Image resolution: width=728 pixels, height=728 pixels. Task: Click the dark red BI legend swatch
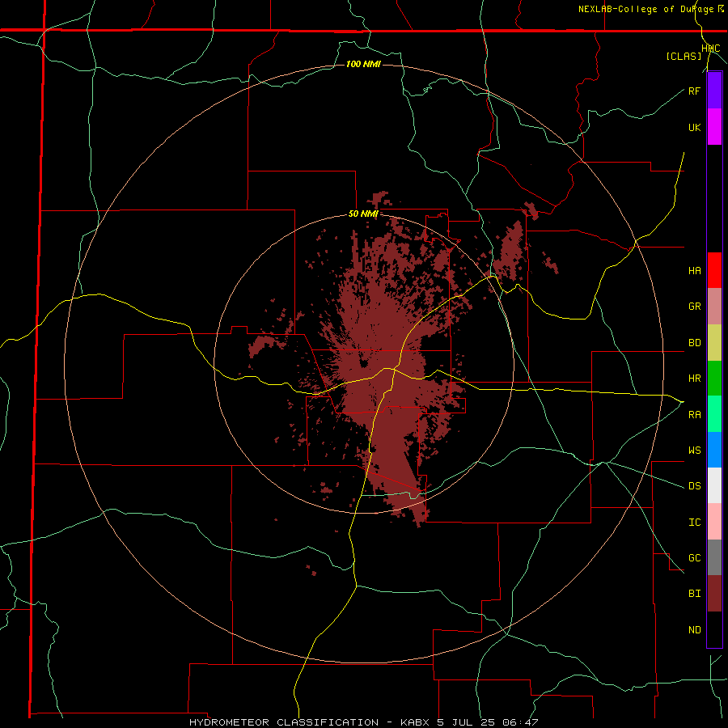pos(714,594)
